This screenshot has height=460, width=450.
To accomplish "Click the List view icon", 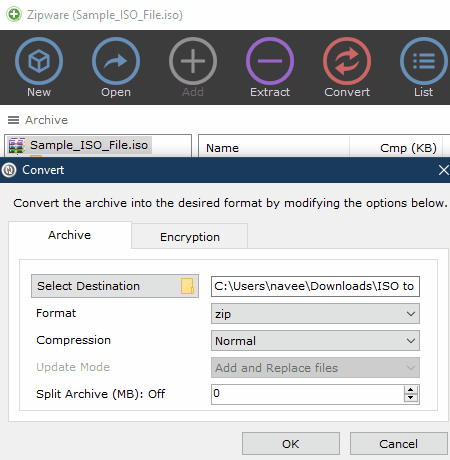I will point(424,61).
